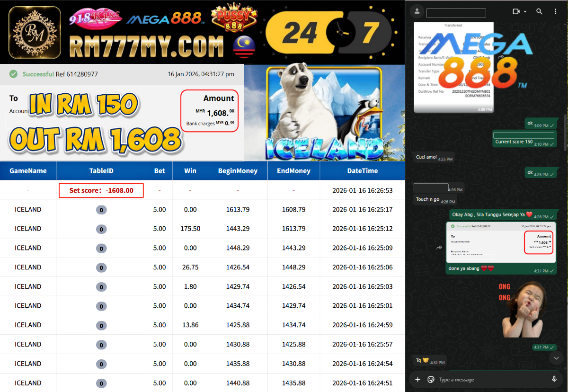Screen dimensions: 568x392
Task: Click the Set score -1608.00 box
Action: pyautogui.click(x=101, y=190)
